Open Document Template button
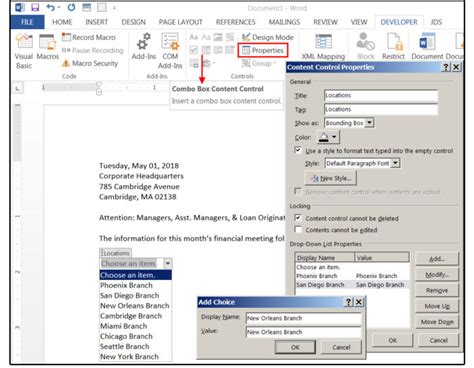This screenshot has height=368, width=474. click(427, 47)
